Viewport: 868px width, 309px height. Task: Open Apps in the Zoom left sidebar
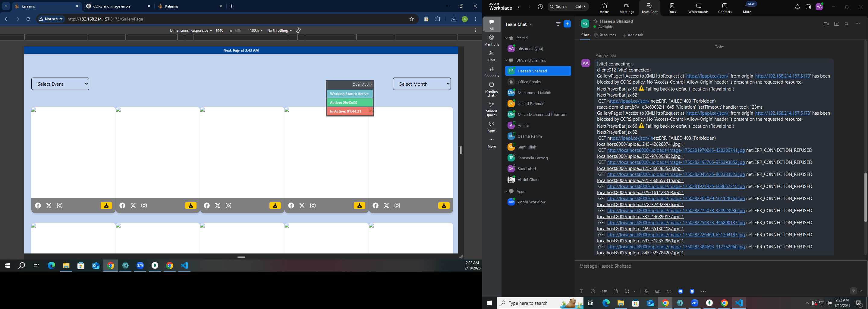pos(492,127)
